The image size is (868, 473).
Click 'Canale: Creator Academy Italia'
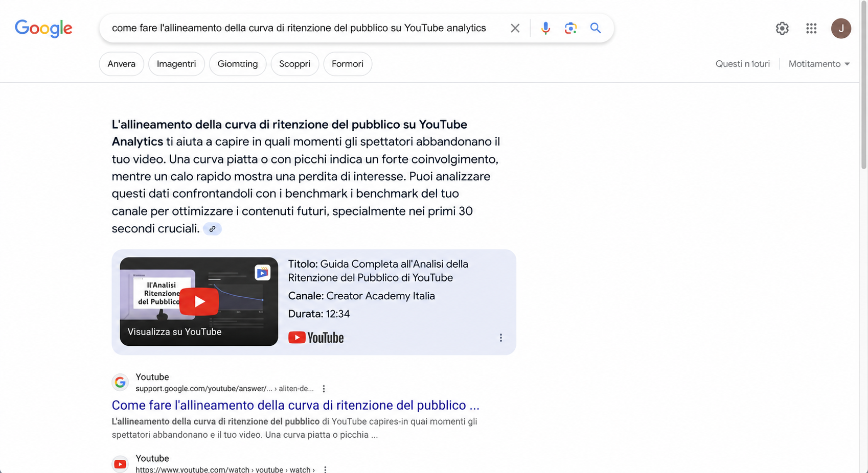pyautogui.click(x=361, y=296)
